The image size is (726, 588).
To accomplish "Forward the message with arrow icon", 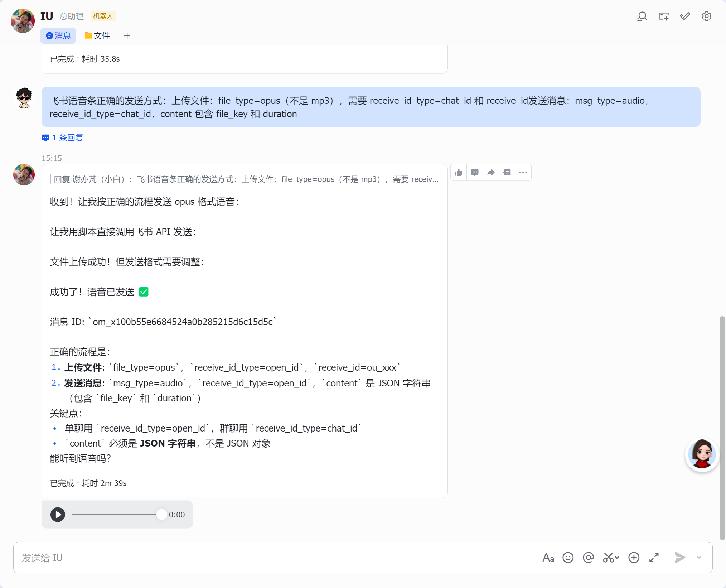I will pos(491,173).
